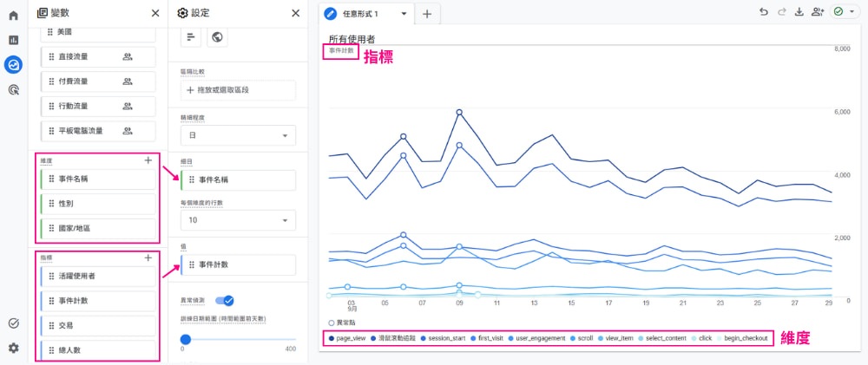868x365 pixels.
Task: Open the green check status dropdown
Action: pyautogui.click(x=845, y=11)
